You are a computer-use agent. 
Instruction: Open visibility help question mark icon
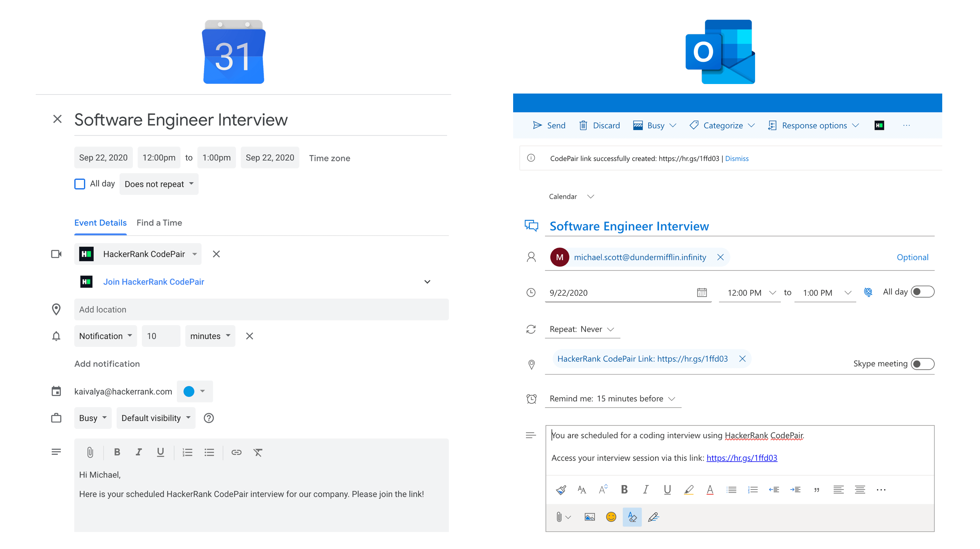[209, 418]
